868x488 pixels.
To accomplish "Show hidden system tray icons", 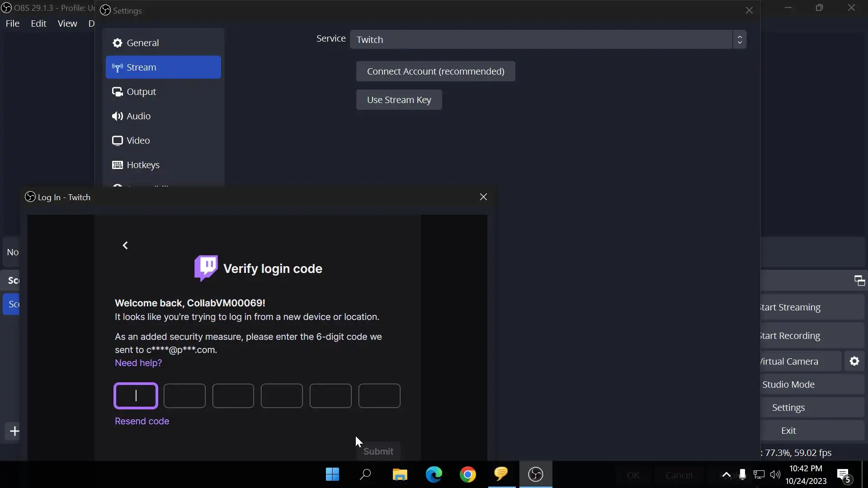I will (726, 474).
